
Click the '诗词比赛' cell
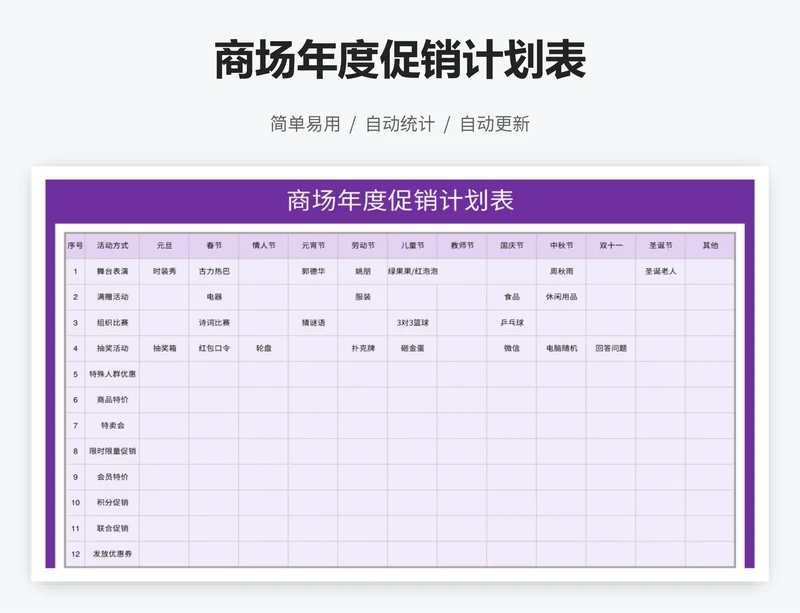click(x=214, y=323)
